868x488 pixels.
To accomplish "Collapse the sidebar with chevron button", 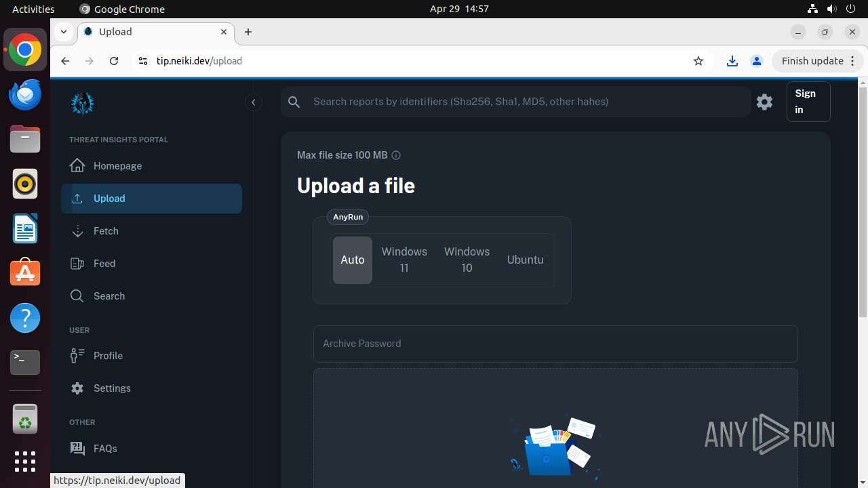I will pos(253,102).
